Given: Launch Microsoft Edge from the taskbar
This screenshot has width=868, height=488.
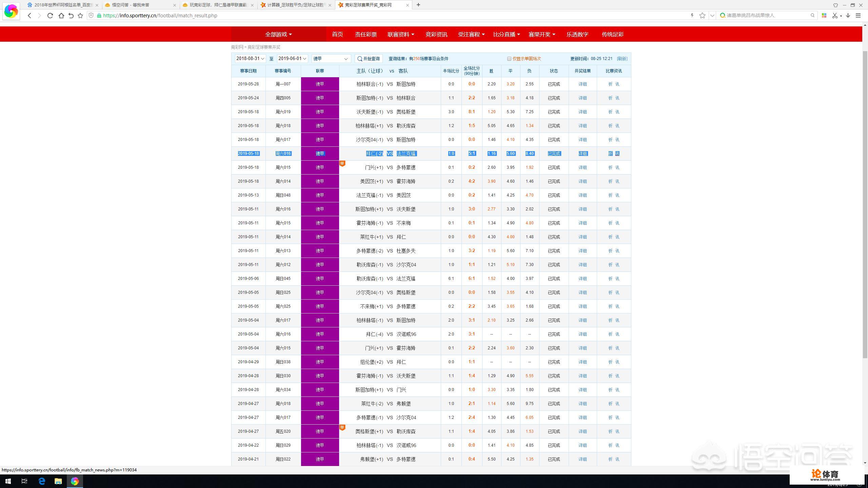Looking at the screenshot, I should coord(42,481).
